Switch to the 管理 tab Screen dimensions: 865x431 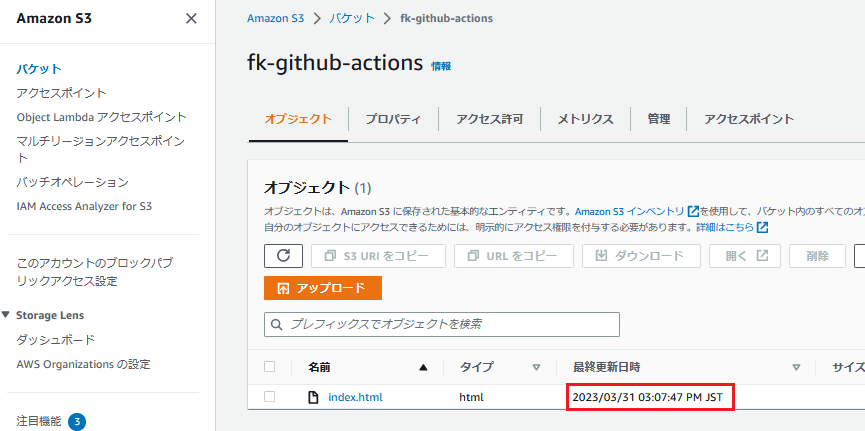coord(659,119)
